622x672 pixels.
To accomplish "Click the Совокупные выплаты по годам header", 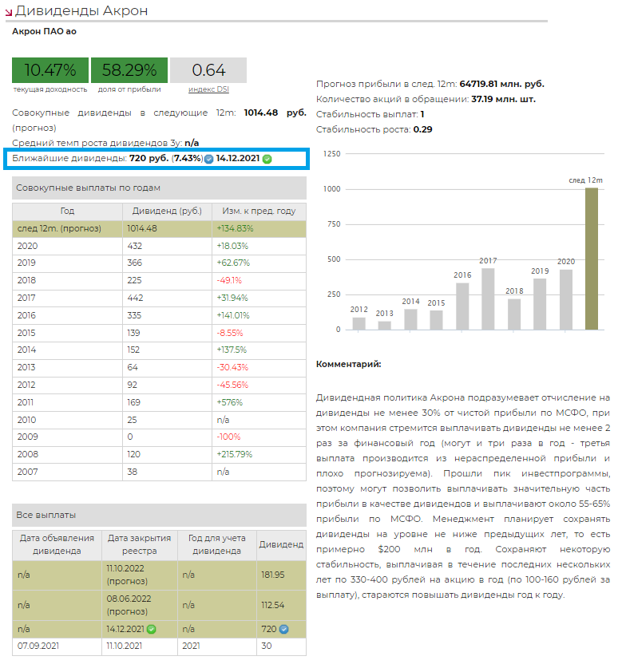I will 159,188.
